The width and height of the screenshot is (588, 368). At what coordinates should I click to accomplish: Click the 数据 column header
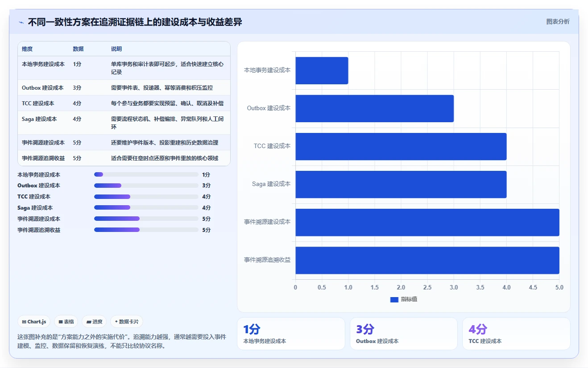coord(78,49)
